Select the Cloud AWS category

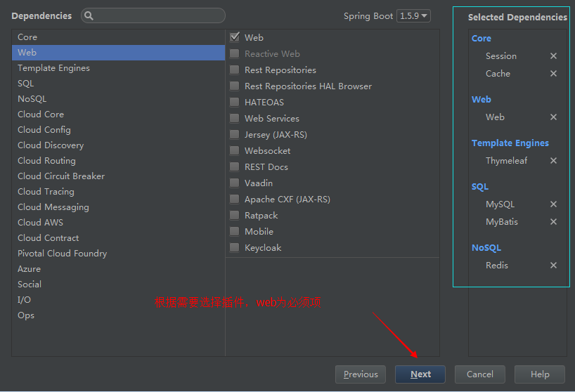point(118,223)
